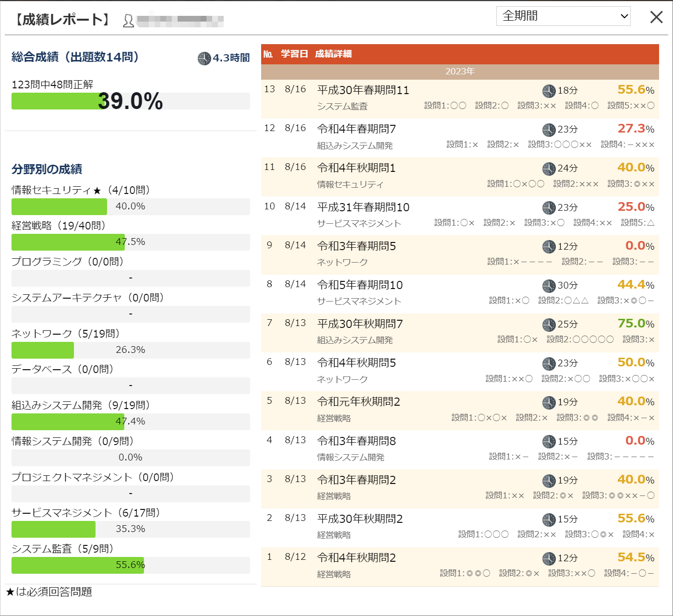Click clock icon next to 24分
This screenshot has width=673, height=616.
pos(549,169)
